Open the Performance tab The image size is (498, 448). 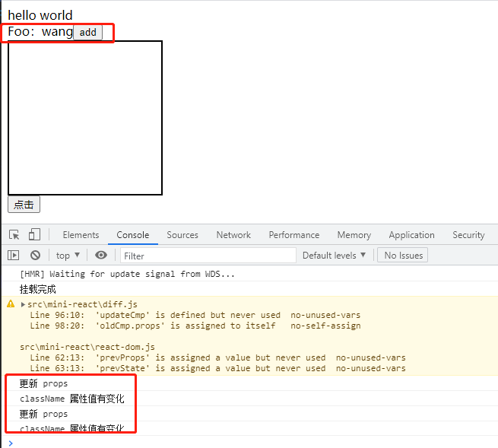click(x=294, y=235)
